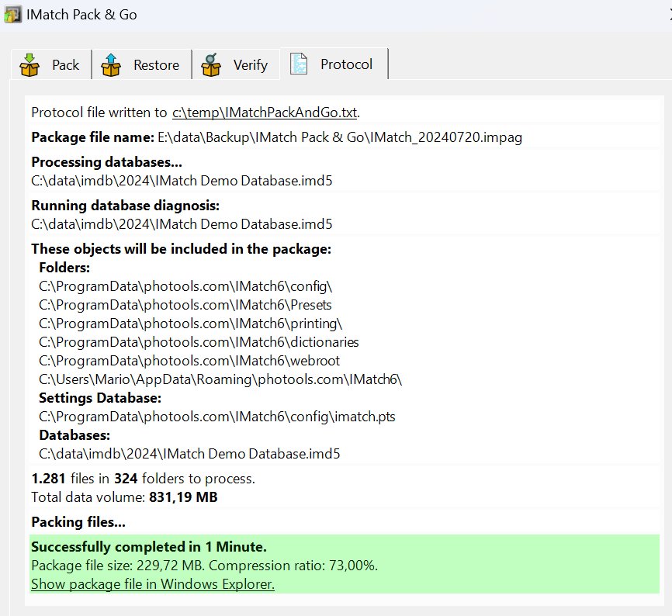The height and width of the screenshot is (616, 672).
Task: Click the IMatch6\config\ folder path
Action: pyautogui.click(x=185, y=286)
